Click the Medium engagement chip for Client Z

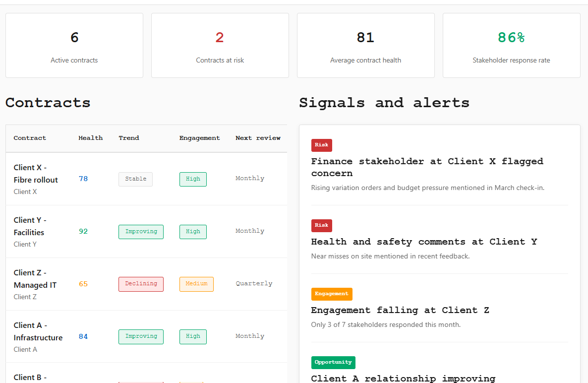tap(196, 284)
